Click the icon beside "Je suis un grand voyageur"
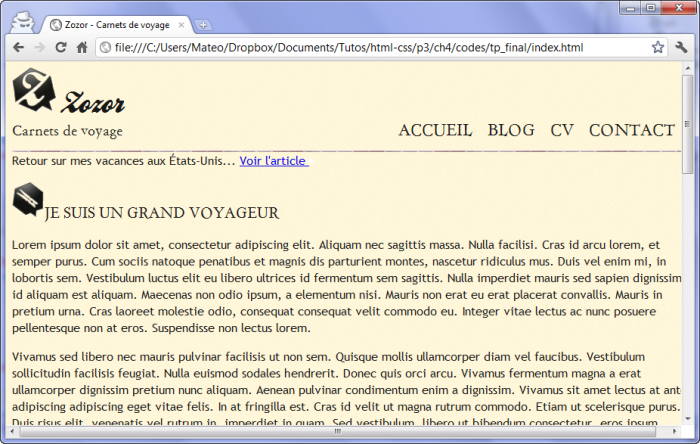 pyautogui.click(x=27, y=200)
